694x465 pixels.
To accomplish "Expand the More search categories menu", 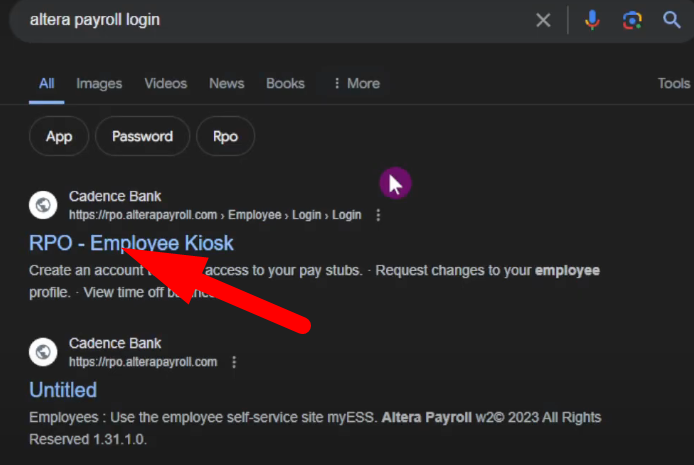I will click(355, 84).
